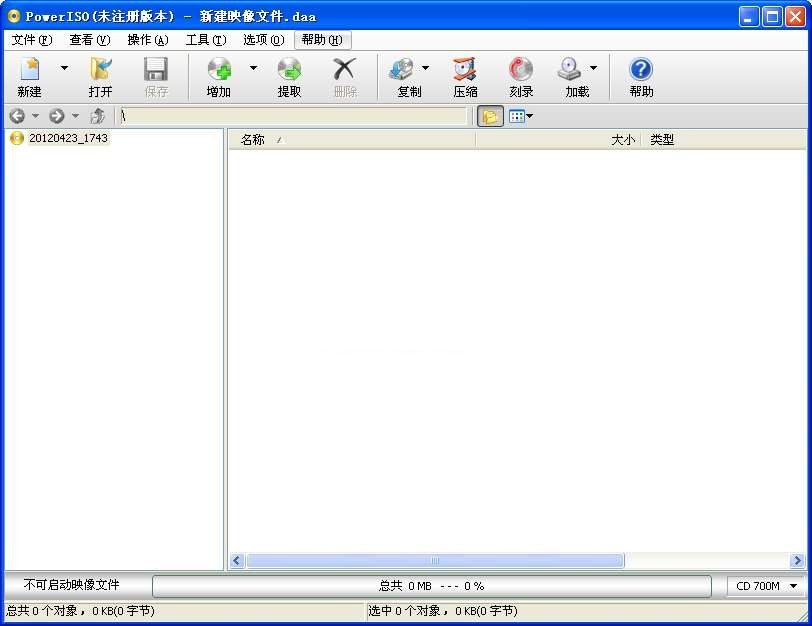This screenshot has width=812, height=626.
Task: Click the 总共 0 个对象 status bar text
Action: [x=80, y=611]
